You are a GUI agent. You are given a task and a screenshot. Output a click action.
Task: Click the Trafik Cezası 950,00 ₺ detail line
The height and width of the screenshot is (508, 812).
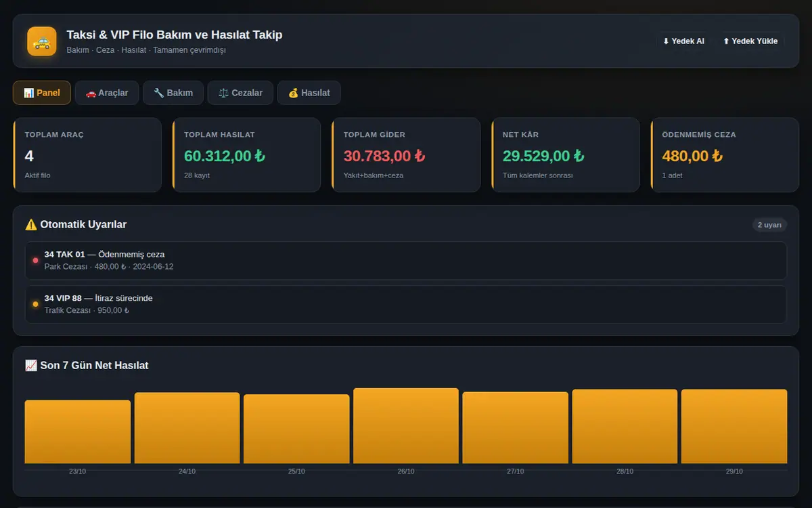coord(87,311)
